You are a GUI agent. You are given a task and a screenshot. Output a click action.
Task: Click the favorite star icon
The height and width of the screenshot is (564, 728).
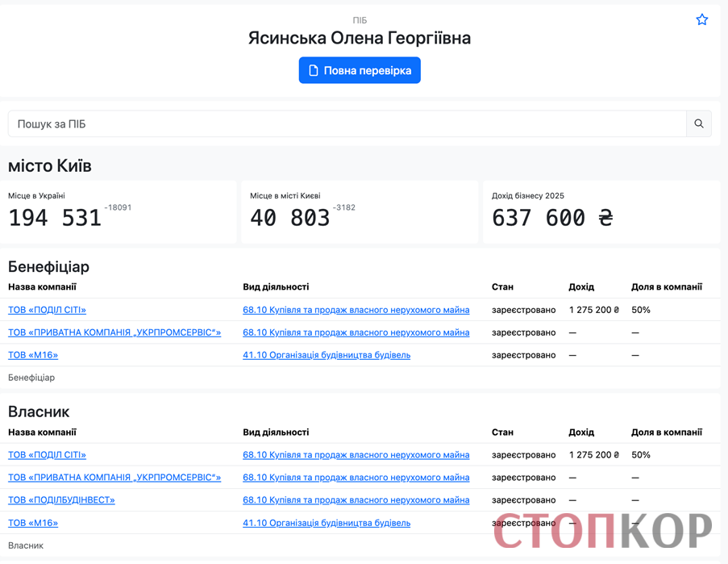pos(701,19)
